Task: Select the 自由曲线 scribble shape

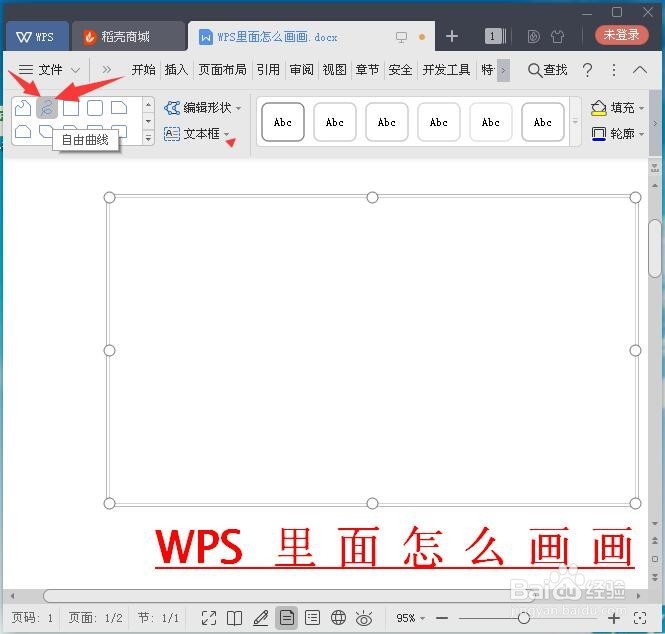Action: (47, 108)
